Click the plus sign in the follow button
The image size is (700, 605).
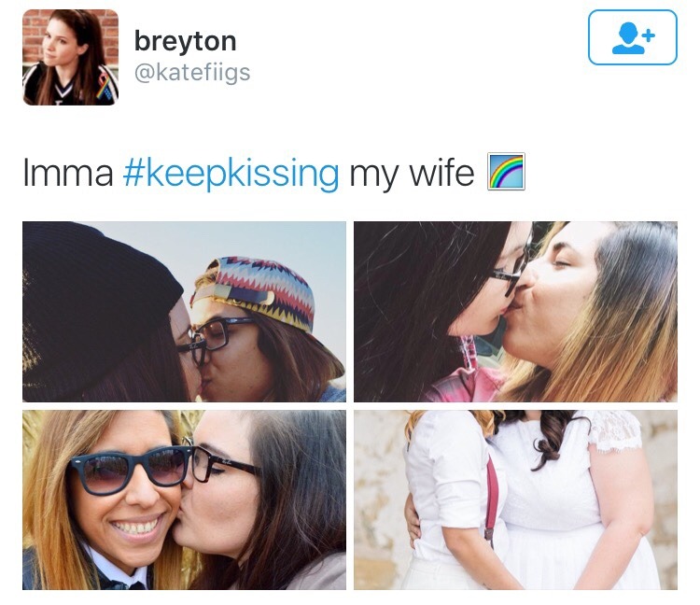650,35
